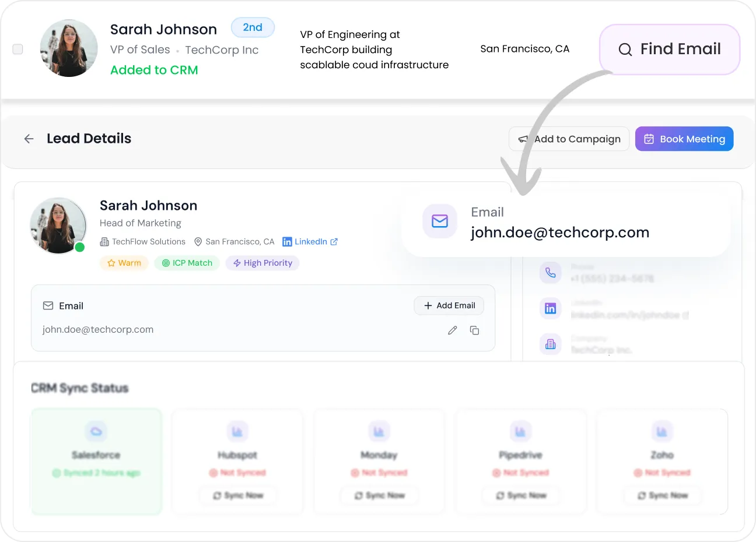Click the company building icon in the contact panel
Viewport: 756px width, 542px height.
[550, 344]
